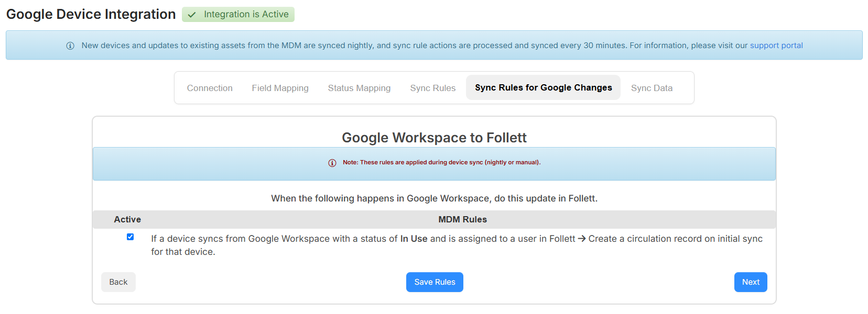Viewport: 868px width, 314px height.
Task: Uncheck the In Use circulation rule checkbox
Action: point(130,237)
